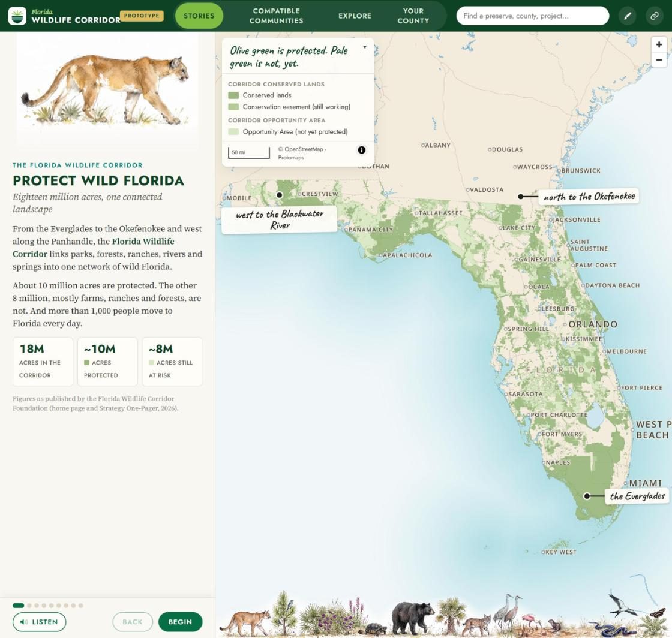Click the Key West label on map
Screen dimensions: 672x638
point(560,552)
